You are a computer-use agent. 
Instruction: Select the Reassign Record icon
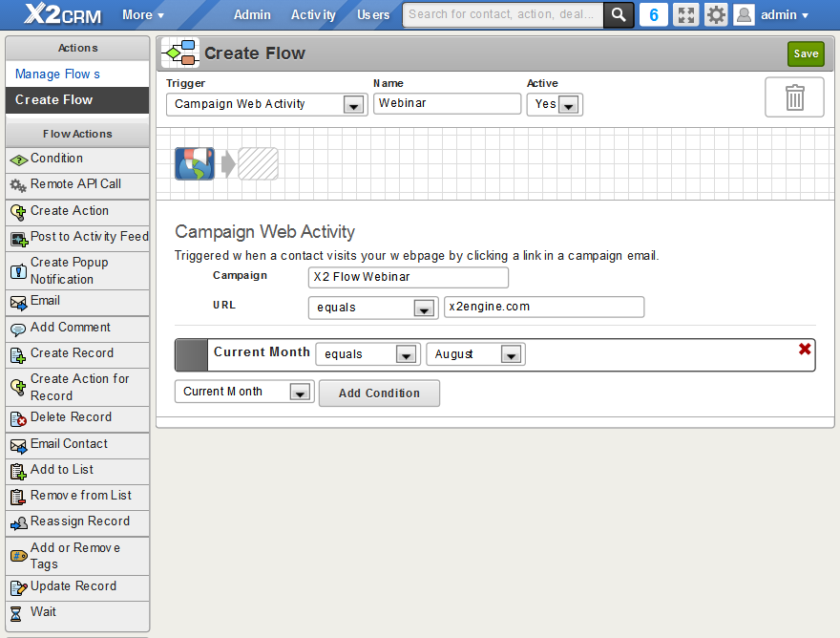(x=19, y=523)
